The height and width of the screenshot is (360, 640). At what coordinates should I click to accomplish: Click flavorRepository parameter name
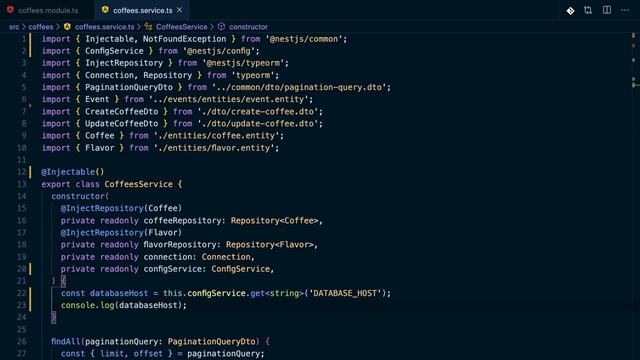180,245
